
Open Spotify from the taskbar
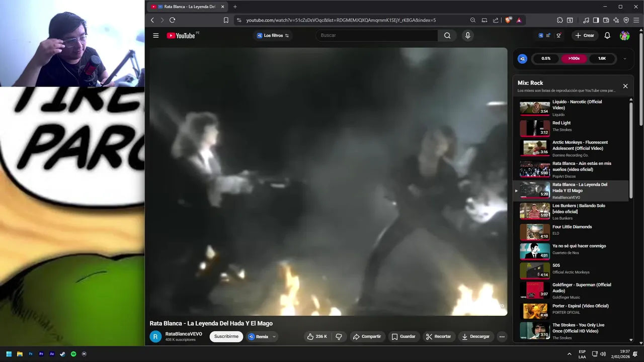[73, 354]
